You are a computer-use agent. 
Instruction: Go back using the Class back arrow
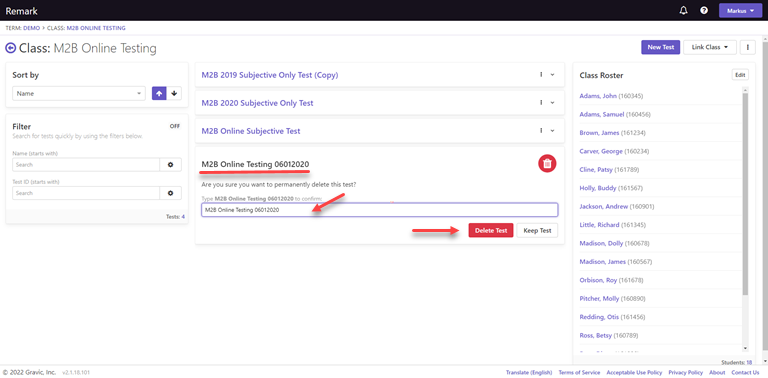click(x=10, y=48)
